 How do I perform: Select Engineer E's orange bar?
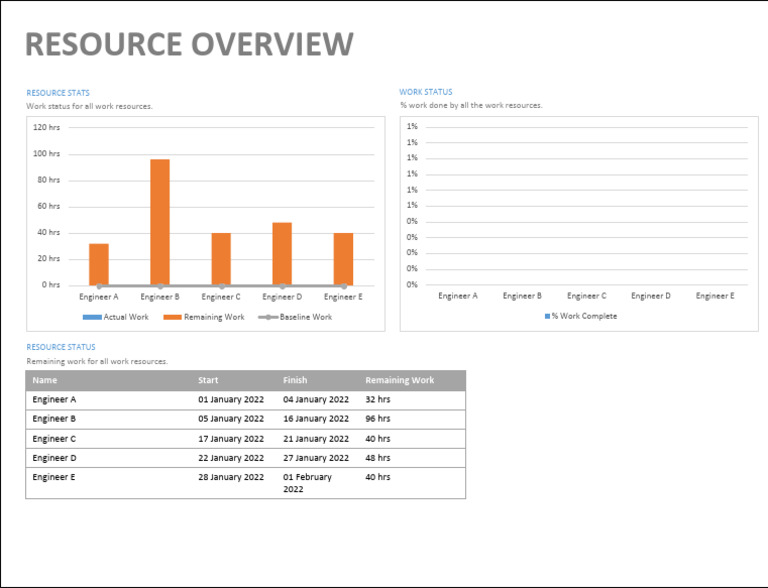coord(343,259)
